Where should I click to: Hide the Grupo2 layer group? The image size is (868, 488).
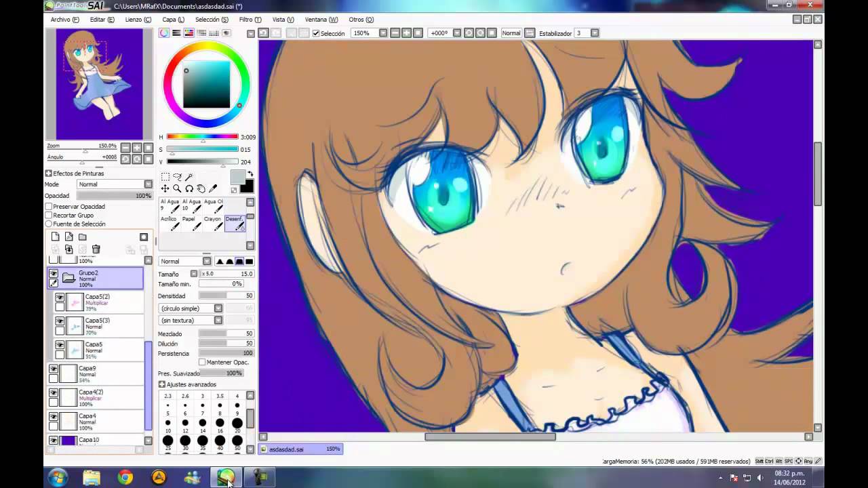pos(54,273)
